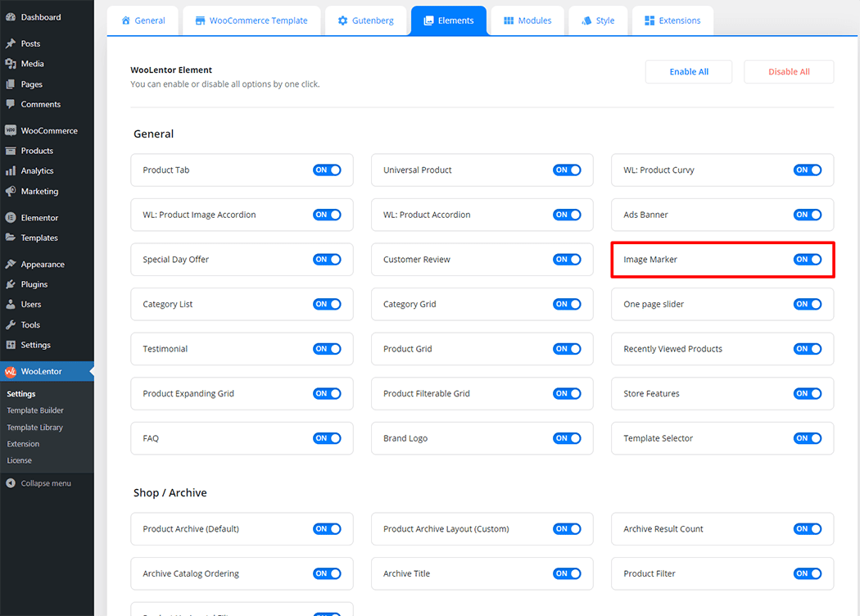Toggle the Category Grid switch

coord(567,304)
